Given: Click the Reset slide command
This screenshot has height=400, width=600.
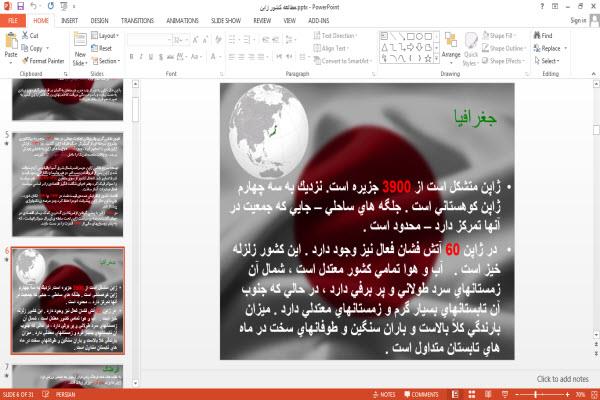Looking at the screenshot, I should tap(102, 48).
